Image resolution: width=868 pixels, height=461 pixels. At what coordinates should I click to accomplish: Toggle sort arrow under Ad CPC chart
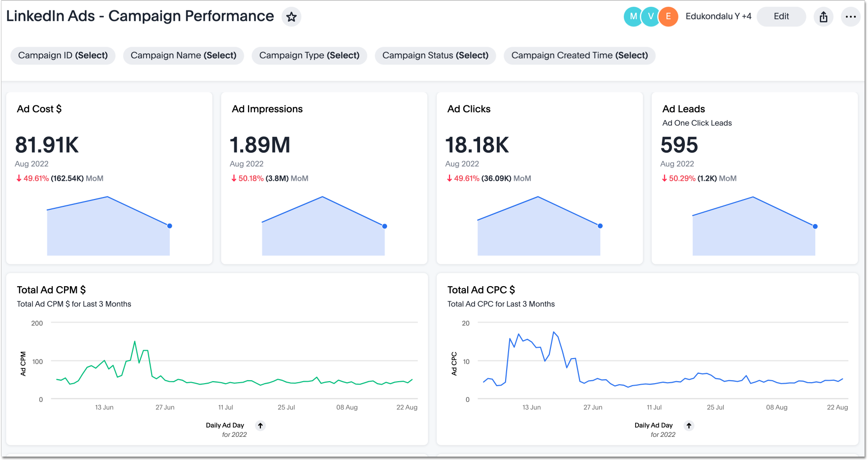(689, 426)
